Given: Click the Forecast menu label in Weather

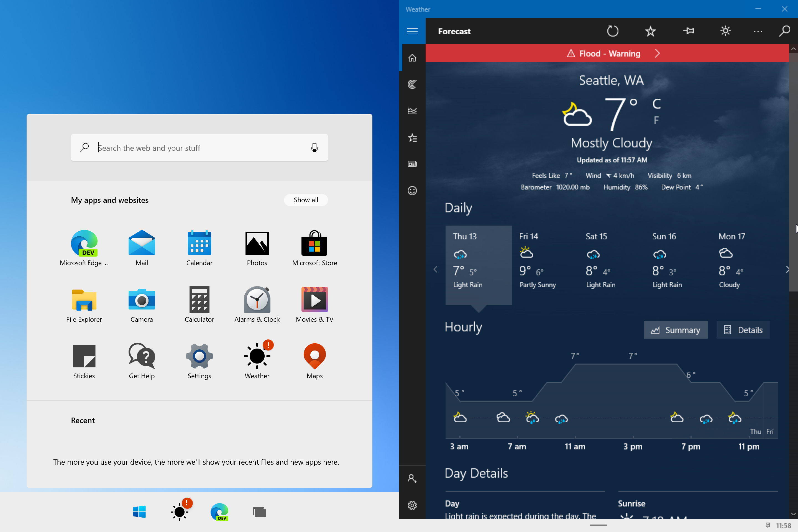Looking at the screenshot, I should [x=454, y=31].
